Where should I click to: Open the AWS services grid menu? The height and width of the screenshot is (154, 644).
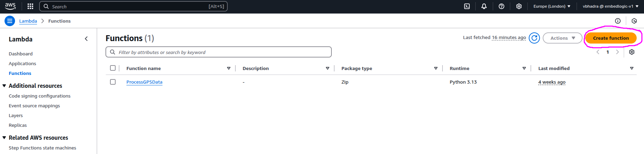[x=30, y=6]
